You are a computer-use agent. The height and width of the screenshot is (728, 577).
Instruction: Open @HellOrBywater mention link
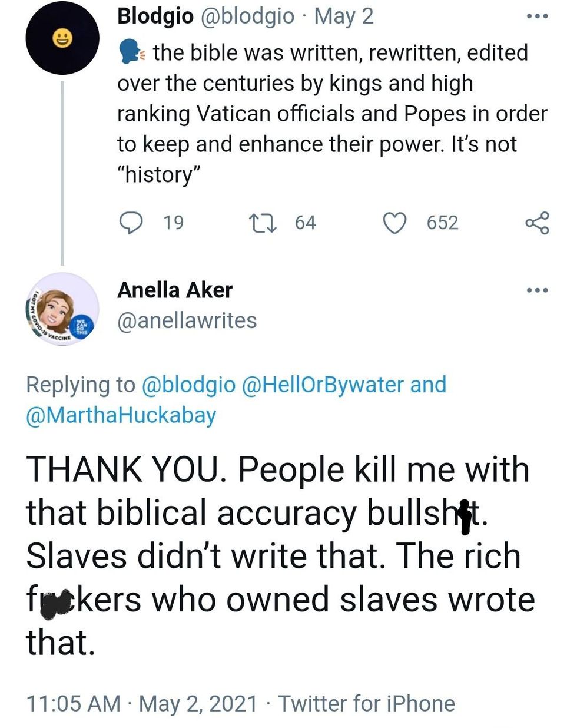click(323, 385)
